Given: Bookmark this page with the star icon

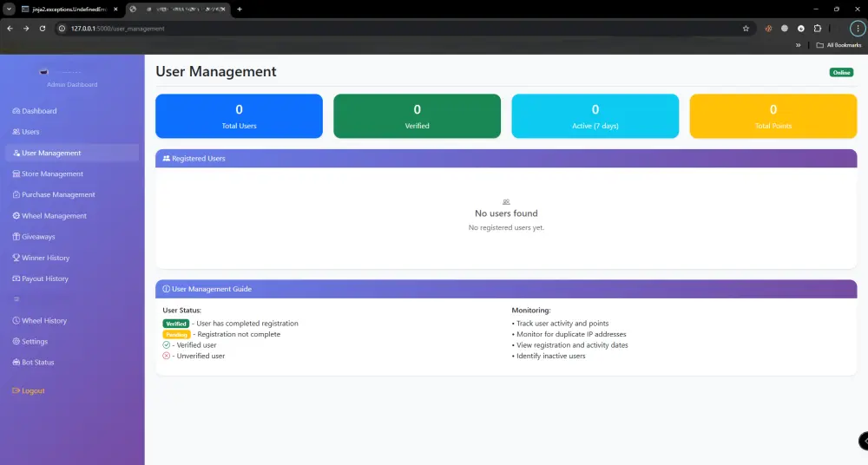Looking at the screenshot, I should (746, 29).
